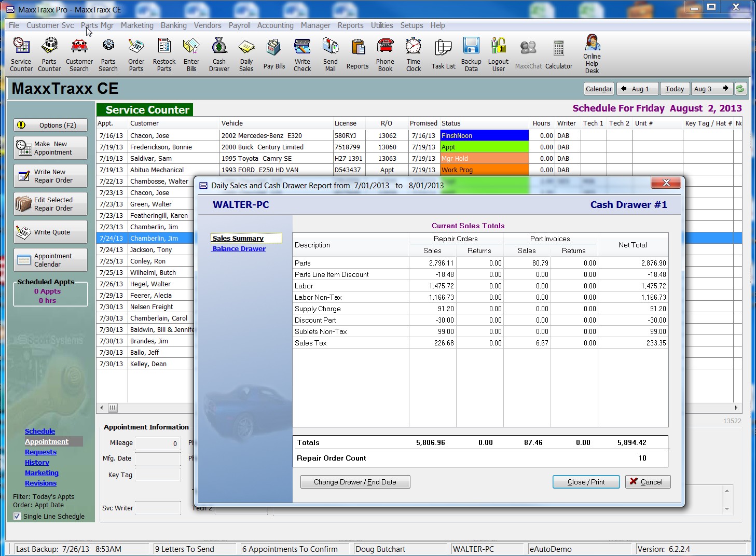756x556 pixels.
Task: Click the Backup Data toolbar icon
Action: tap(471, 54)
